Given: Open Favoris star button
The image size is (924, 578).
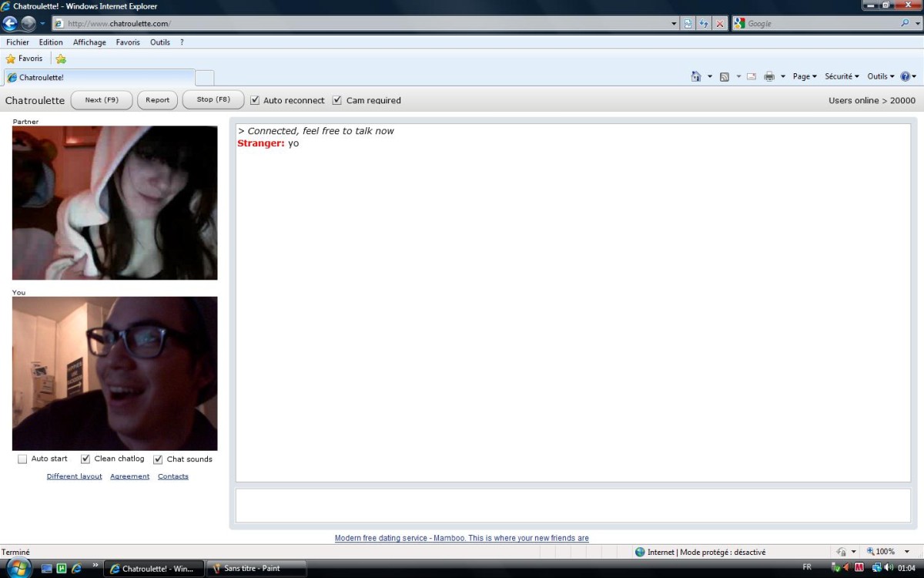Looking at the screenshot, I should point(24,59).
